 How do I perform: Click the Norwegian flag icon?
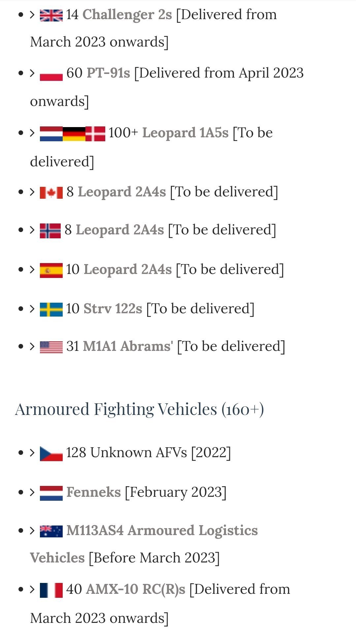[50, 231]
